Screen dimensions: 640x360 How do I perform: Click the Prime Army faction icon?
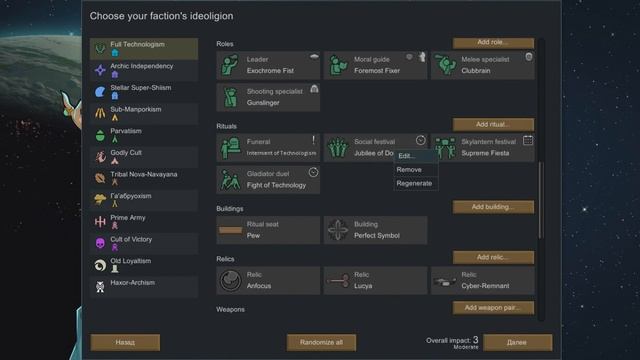[x=100, y=222]
